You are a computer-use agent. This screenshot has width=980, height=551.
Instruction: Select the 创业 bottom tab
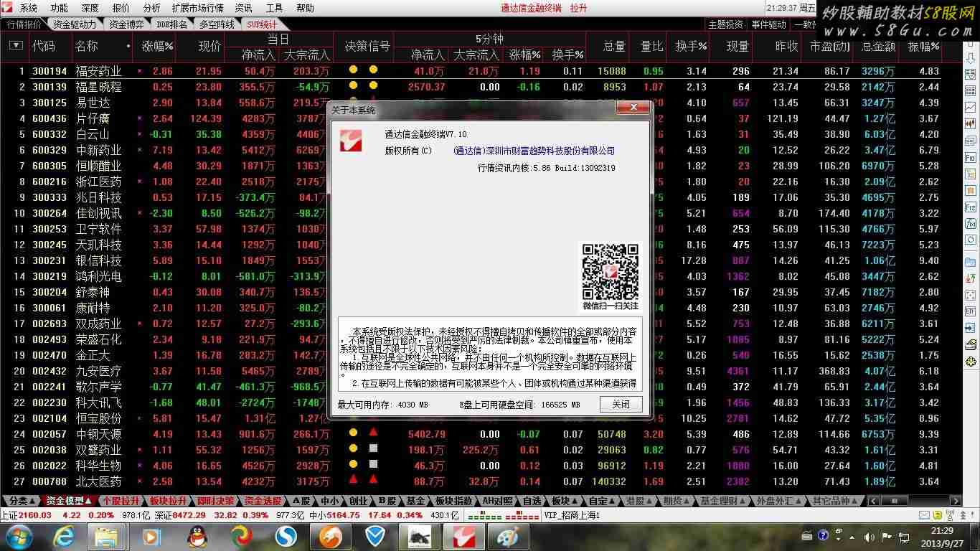click(358, 501)
